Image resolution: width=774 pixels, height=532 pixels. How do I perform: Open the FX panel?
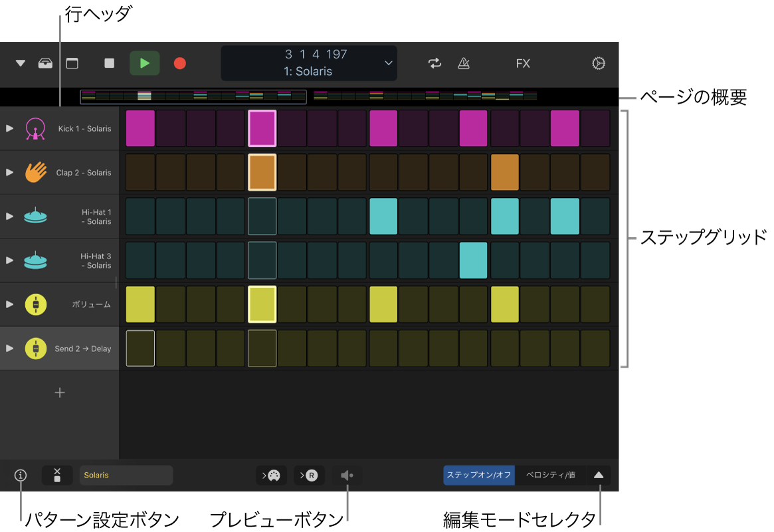[523, 64]
